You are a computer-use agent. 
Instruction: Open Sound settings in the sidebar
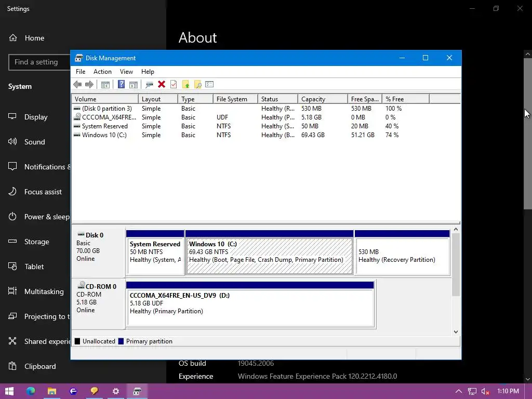click(35, 142)
